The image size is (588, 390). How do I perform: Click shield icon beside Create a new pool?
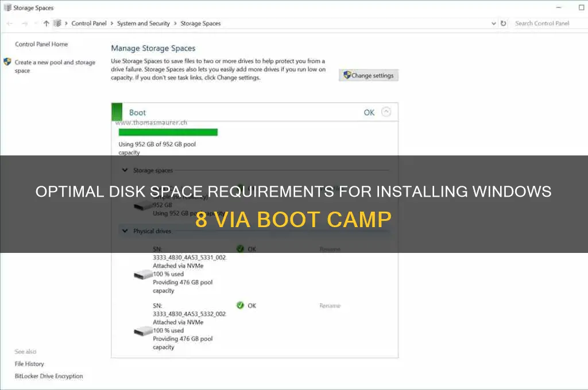[x=7, y=62]
